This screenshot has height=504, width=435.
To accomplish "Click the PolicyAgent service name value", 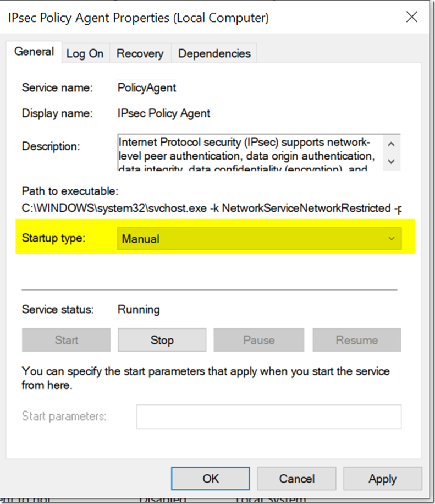I will coord(147,87).
